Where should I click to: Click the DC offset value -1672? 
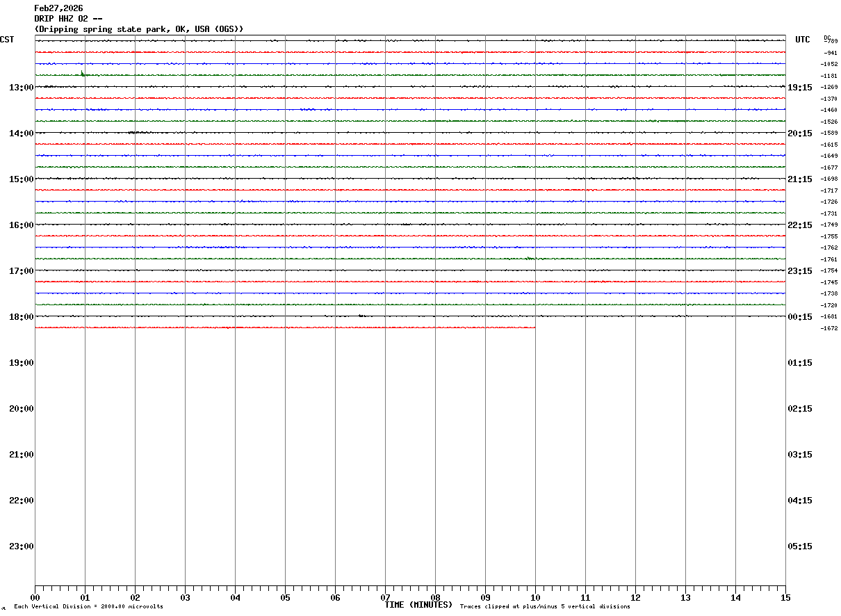(829, 328)
